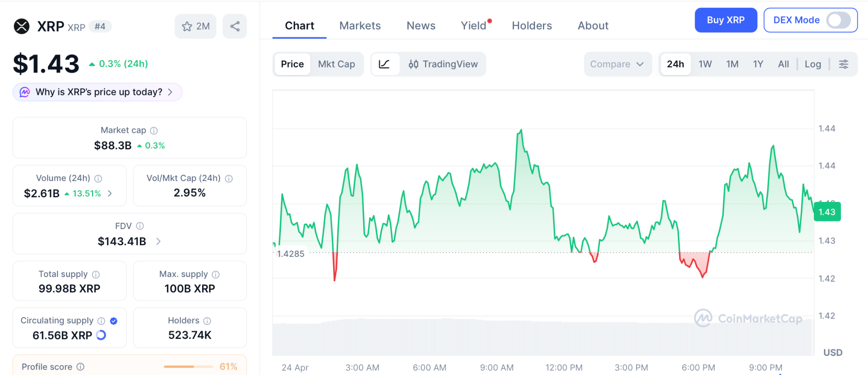The width and height of the screenshot is (868, 375).
Task: Select the 1W time range
Action: coord(705,64)
